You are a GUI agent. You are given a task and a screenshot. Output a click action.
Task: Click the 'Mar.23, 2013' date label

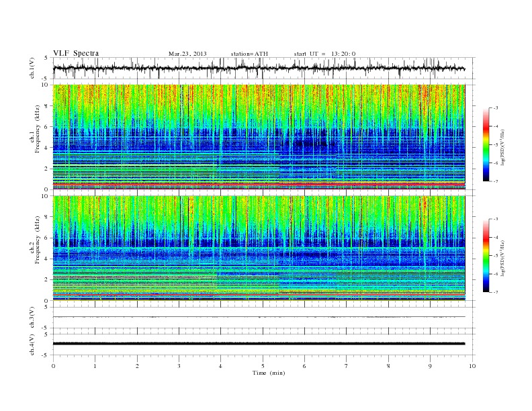click(187, 54)
